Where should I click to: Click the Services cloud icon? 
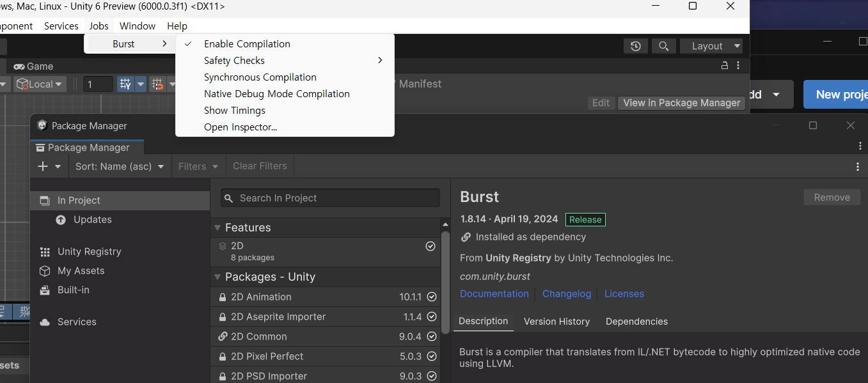pos(45,322)
